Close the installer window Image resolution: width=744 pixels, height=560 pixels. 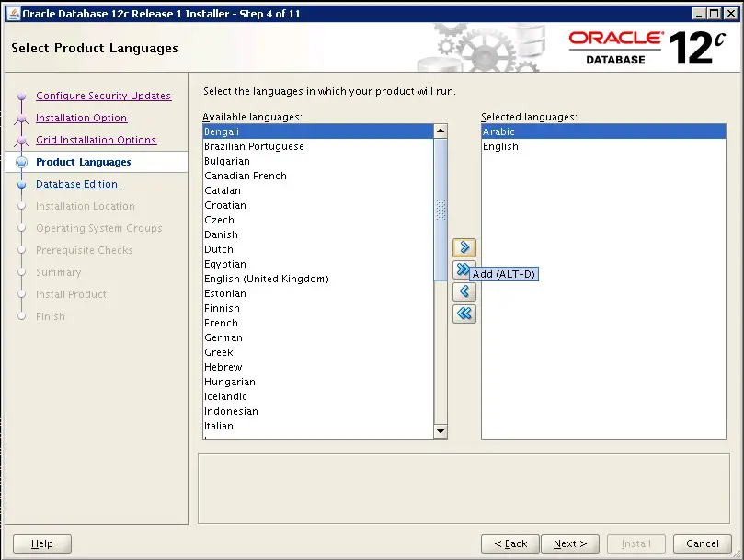pyautogui.click(x=731, y=14)
